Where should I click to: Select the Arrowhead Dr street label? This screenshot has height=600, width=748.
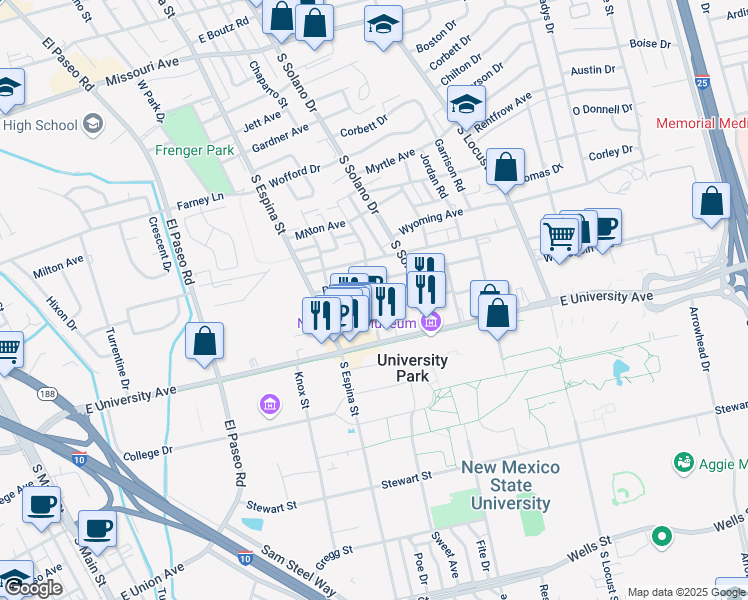(699, 339)
